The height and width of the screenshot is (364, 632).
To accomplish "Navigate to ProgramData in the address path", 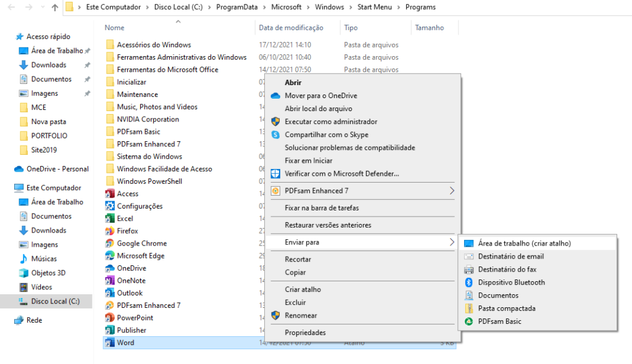I will [236, 7].
